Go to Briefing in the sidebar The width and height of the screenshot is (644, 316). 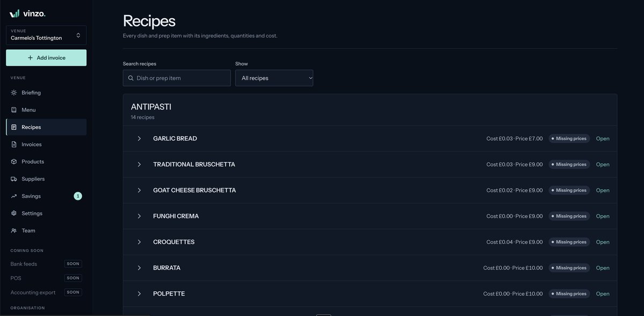coord(46,93)
